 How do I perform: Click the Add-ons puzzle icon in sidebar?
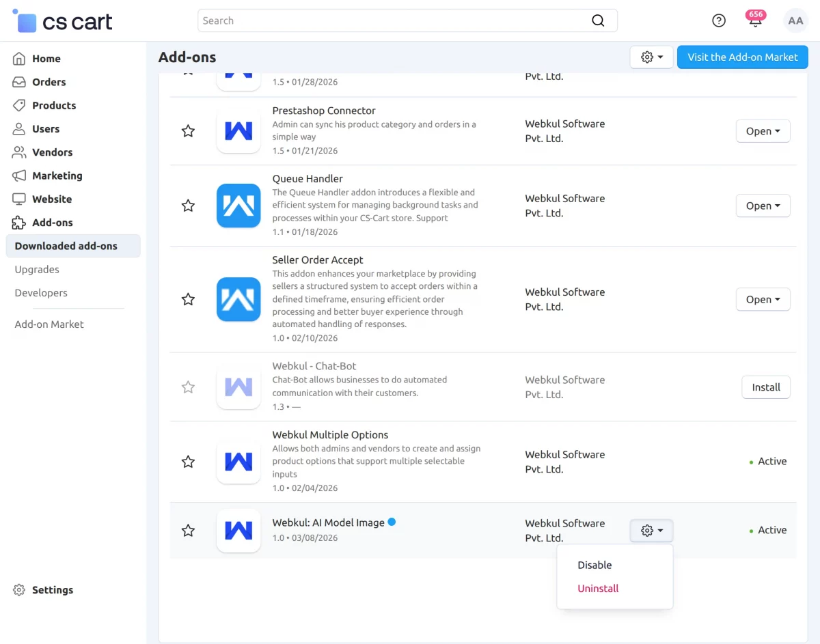click(x=19, y=223)
